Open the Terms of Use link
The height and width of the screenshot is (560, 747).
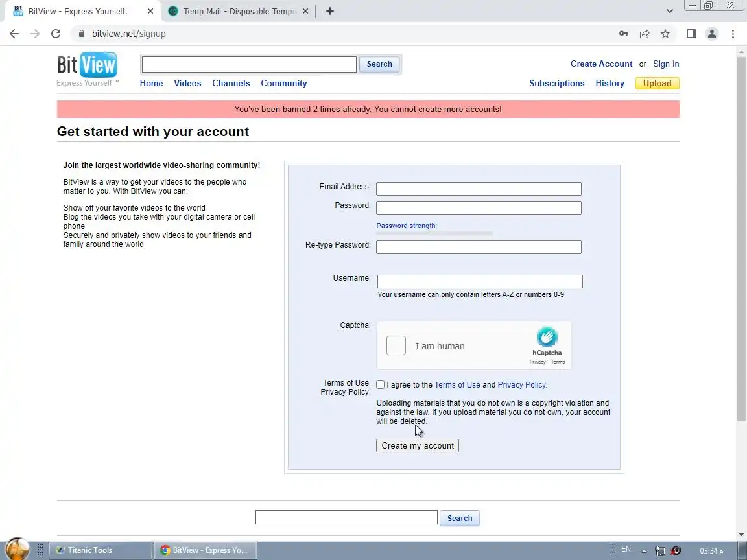[457, 385]
